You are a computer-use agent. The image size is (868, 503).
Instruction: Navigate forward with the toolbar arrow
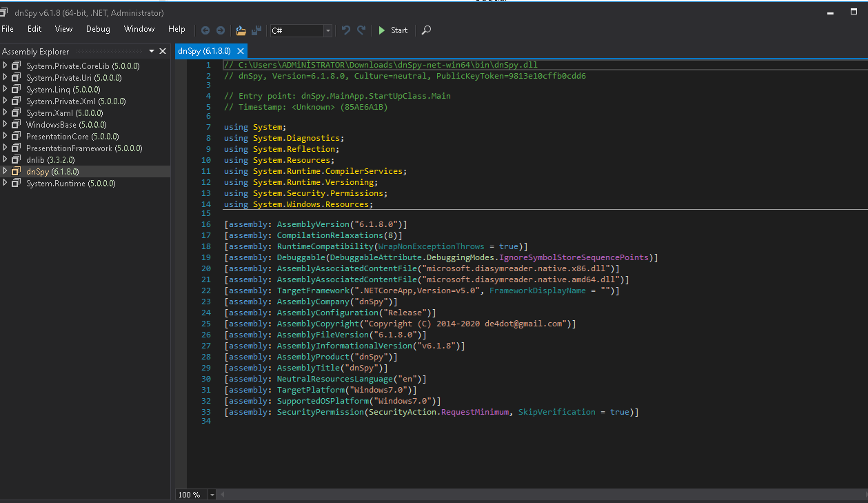pos(221,30)
